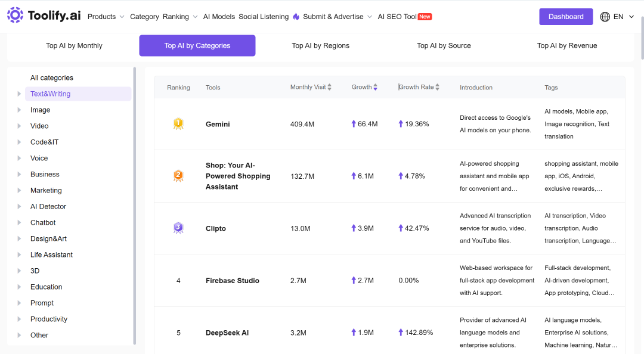Click the purple rank 3 medal for Clipto

pyautogui.click(x=178, y=228)
